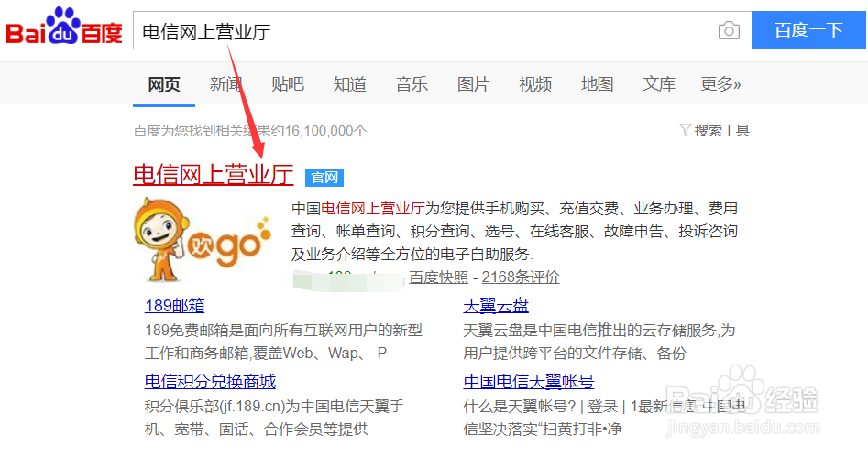Click the 189免费邮箱 description text
The width and height of the screenshot is (868, 457).
[283, 342]
